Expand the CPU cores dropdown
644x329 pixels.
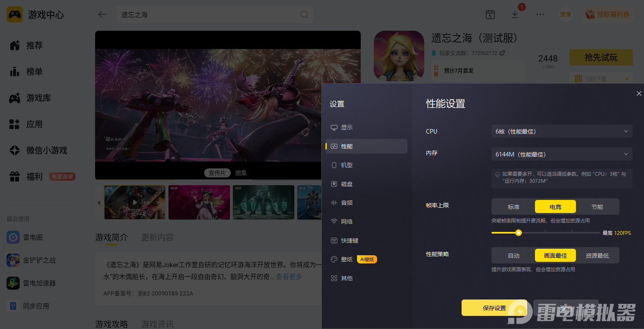(x=562, y=131)
